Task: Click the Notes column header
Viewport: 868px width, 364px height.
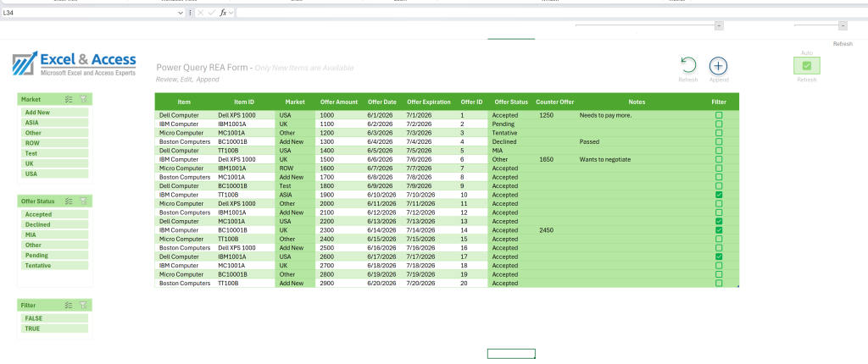Action: pyautogui.click(x=637, y=102)
